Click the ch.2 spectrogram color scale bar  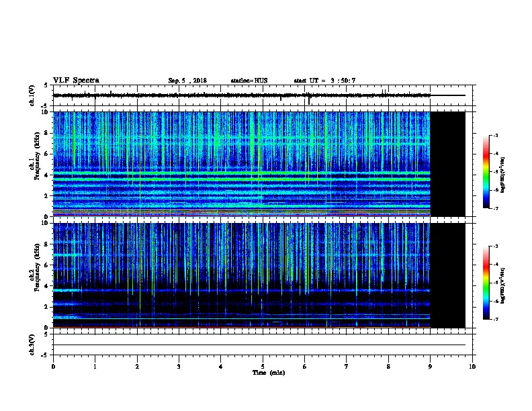[486, 283]
